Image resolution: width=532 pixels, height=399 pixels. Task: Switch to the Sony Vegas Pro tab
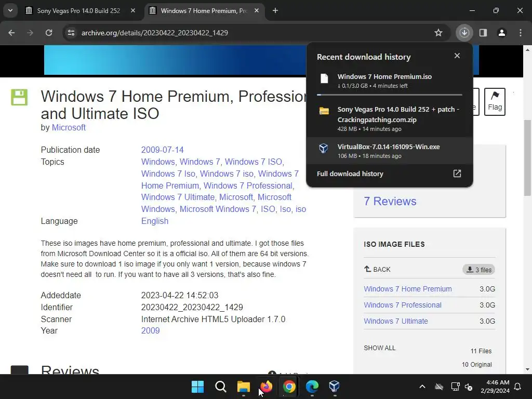[x=78, y=11]
